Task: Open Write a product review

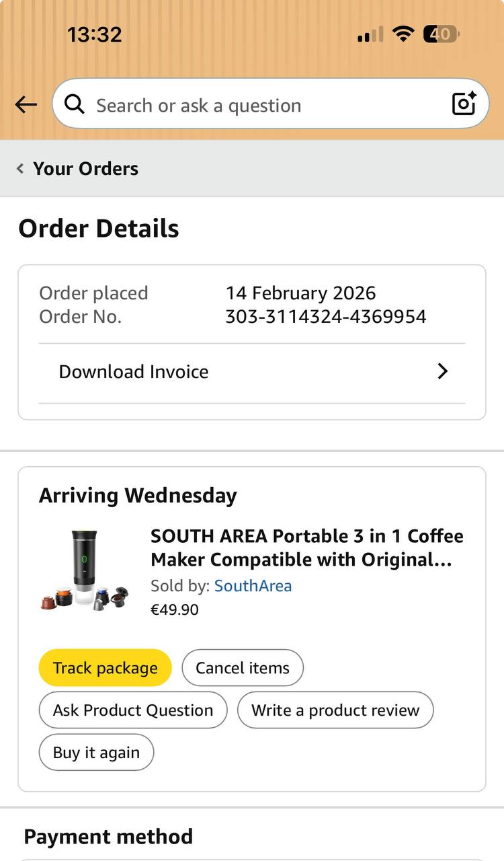Action: [x=335, y=710]
